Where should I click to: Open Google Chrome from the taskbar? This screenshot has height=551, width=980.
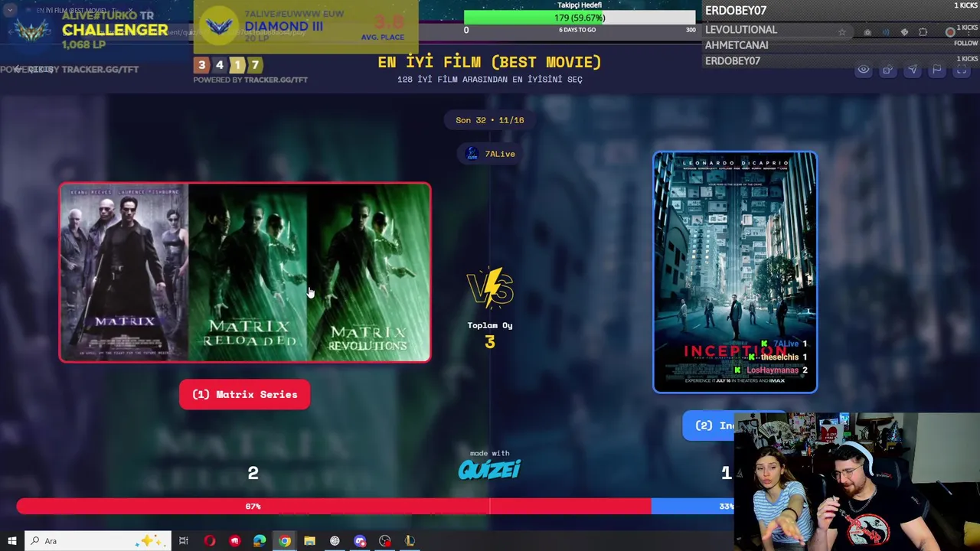[x=285, y=541]
